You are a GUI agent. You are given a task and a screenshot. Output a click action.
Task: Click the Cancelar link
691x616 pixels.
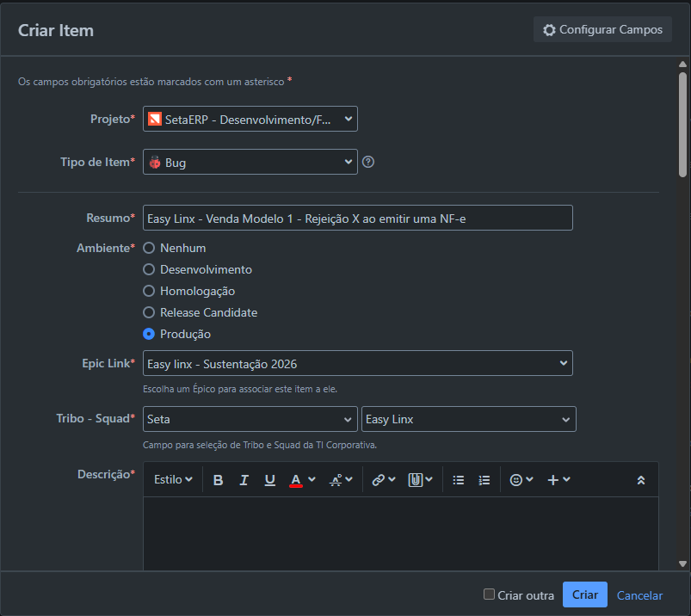(639, 595)
